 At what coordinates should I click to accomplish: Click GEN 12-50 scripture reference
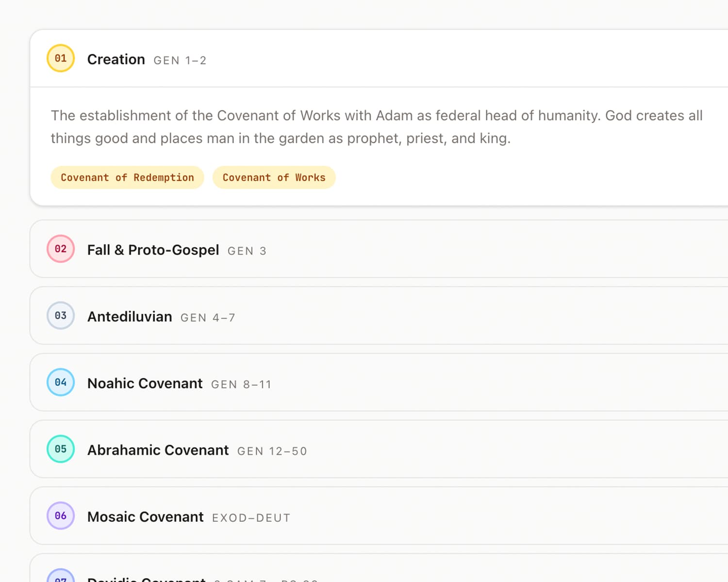[x=272, y=451]
